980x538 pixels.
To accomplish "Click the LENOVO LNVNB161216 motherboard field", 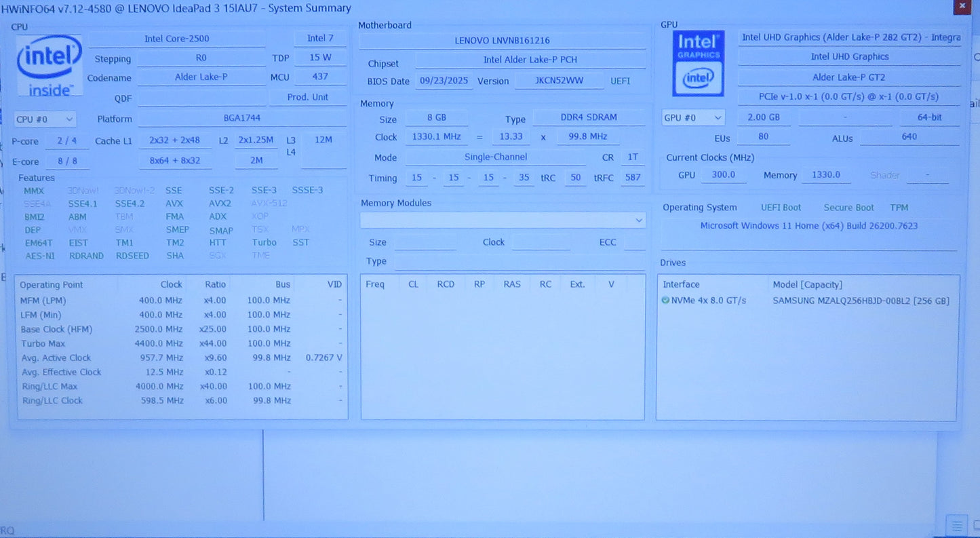I will coord(502,41).
